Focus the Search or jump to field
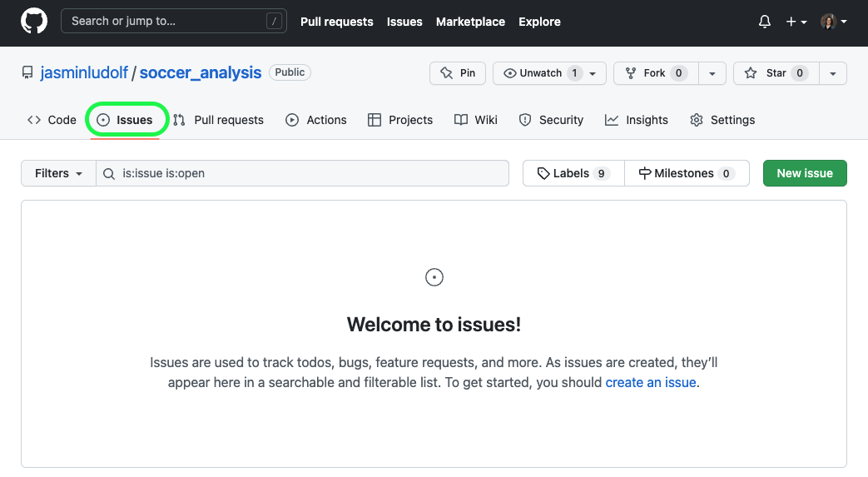The image size is (868, 477). 174,21
